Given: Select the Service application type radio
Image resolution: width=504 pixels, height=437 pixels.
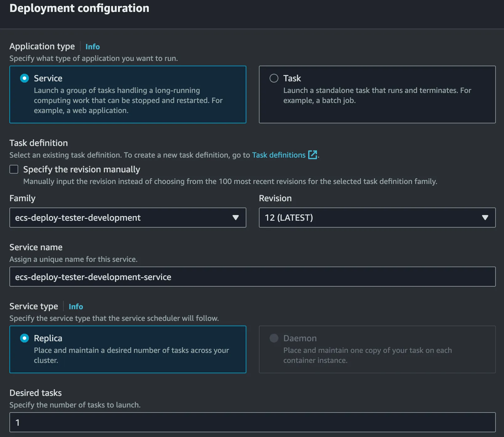Looking at the screenshot, I should 24,78.
